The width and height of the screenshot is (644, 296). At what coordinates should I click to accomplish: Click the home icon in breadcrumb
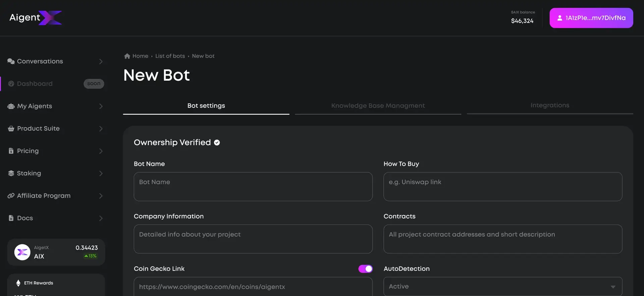pyautogui.click(x=127, y=56)
